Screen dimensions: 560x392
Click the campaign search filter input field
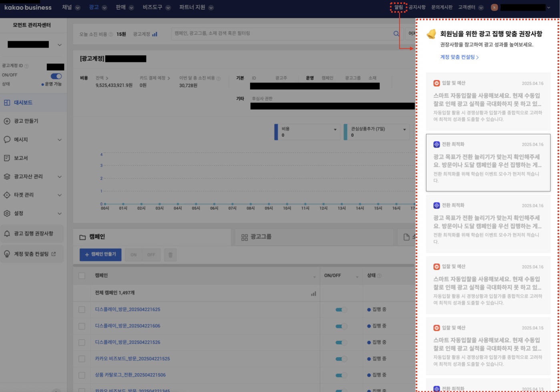point(280,34)
